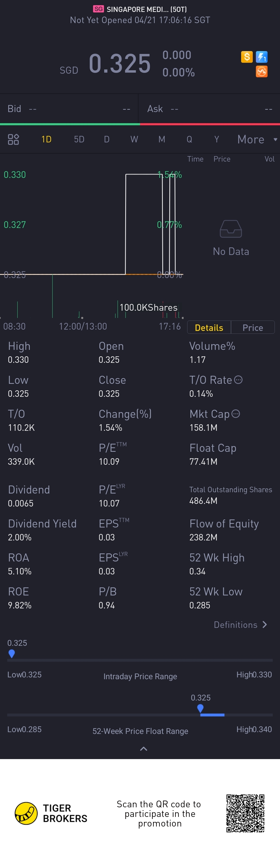Expand the More chart periods dropdown
280x868 pixels.
pos(257,139)
